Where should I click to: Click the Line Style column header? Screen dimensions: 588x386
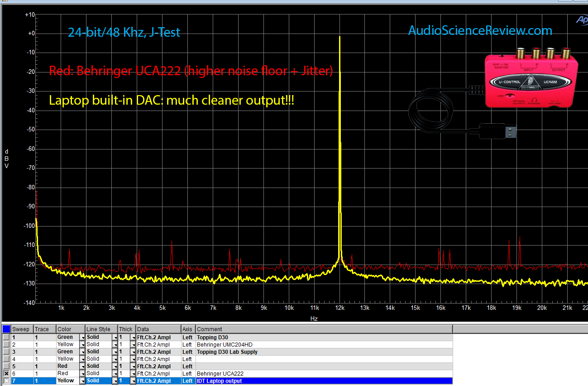pyautogui.click(x=101, y=329)
